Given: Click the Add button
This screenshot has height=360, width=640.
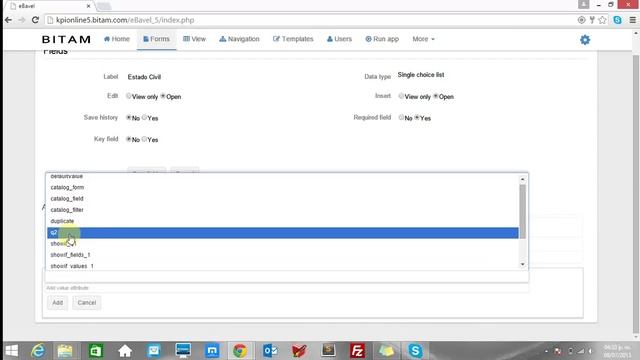Looking at the screenshot, I should point(57,303).
